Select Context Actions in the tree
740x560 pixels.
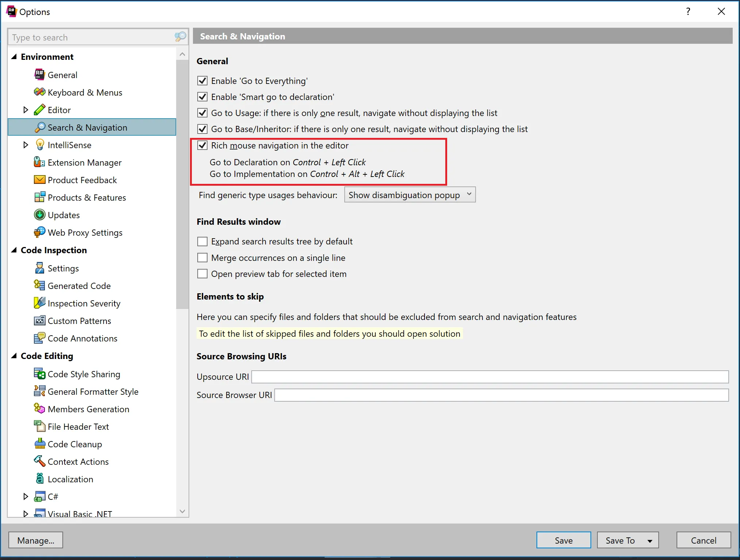(x=78, y=461)
